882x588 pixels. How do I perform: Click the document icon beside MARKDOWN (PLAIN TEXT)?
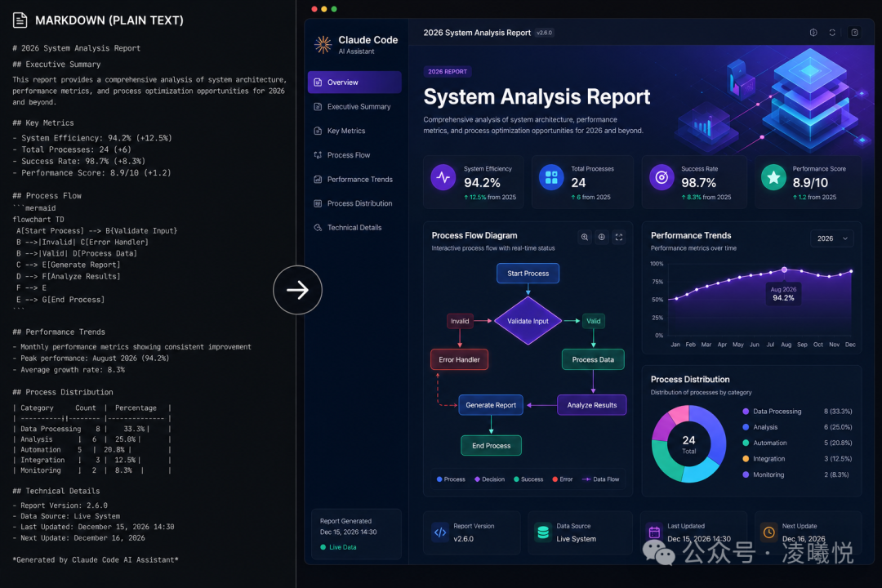pyautogui.click(x=20, y=20)
